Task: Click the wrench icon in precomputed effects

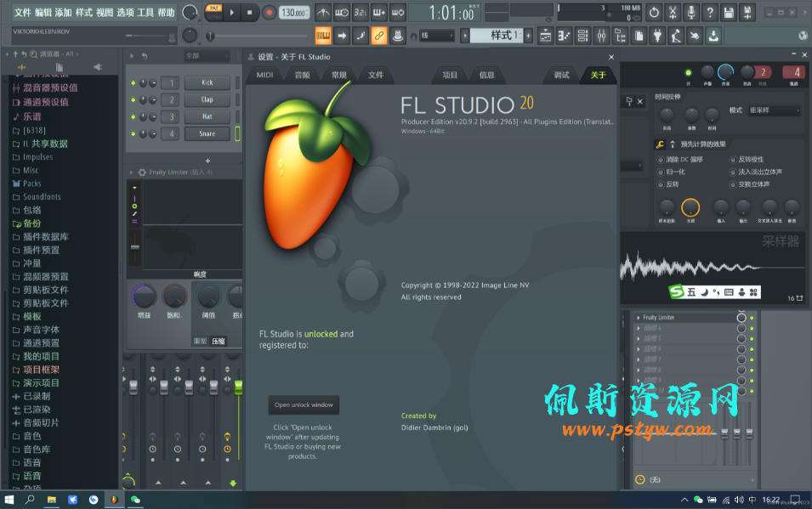Action: [660, 144]
